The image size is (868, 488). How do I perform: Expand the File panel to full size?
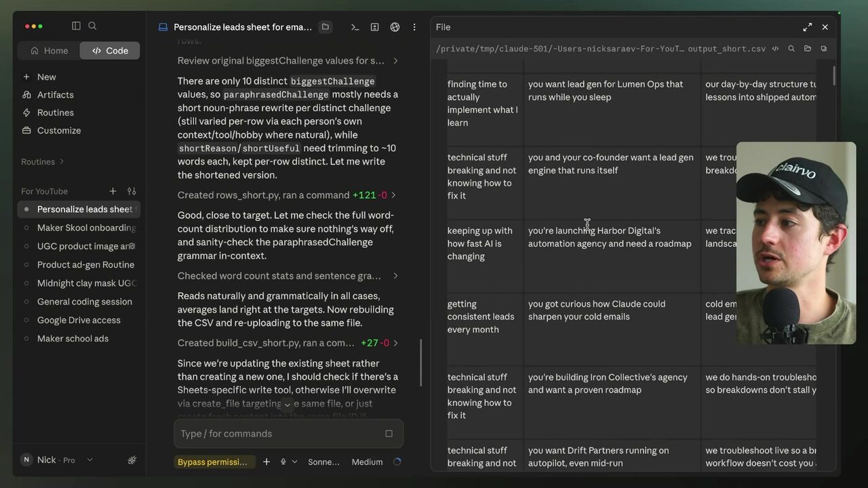coord(807,27)
